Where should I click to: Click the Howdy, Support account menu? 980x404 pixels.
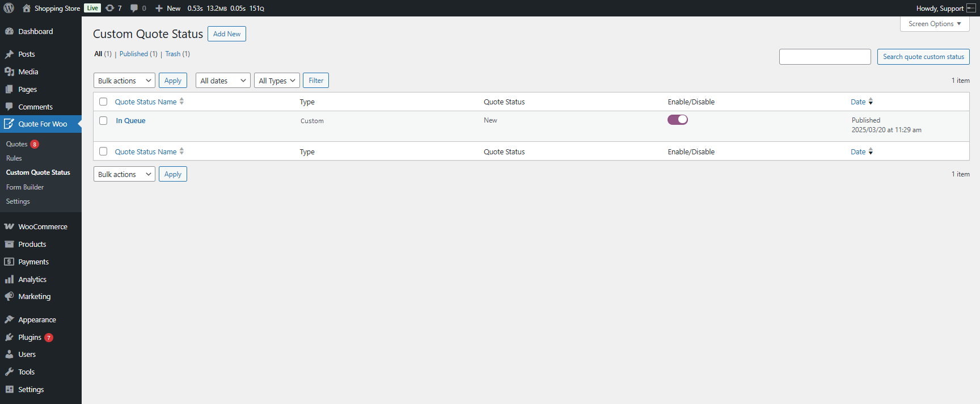[945, 8]
